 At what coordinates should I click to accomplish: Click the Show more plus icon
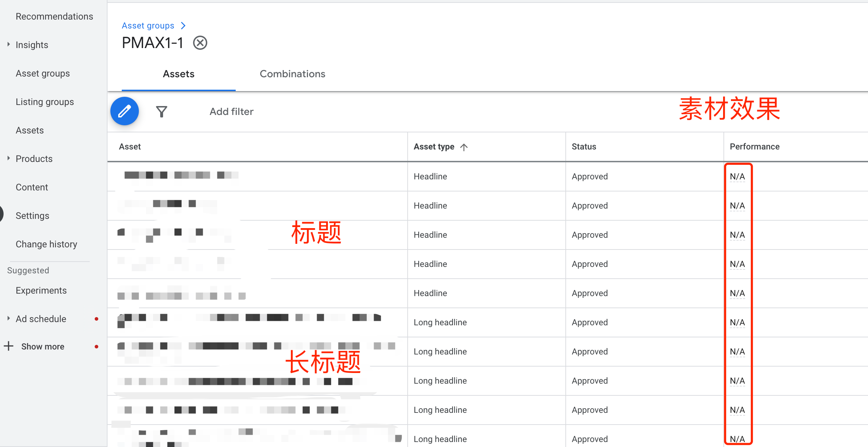[8, 346]
